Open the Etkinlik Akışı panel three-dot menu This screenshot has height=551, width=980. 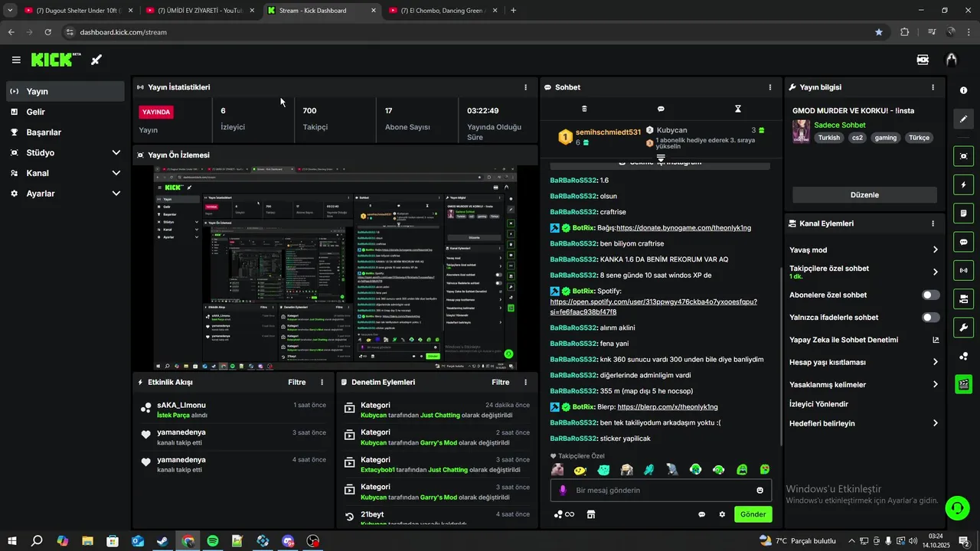(322, 382)
